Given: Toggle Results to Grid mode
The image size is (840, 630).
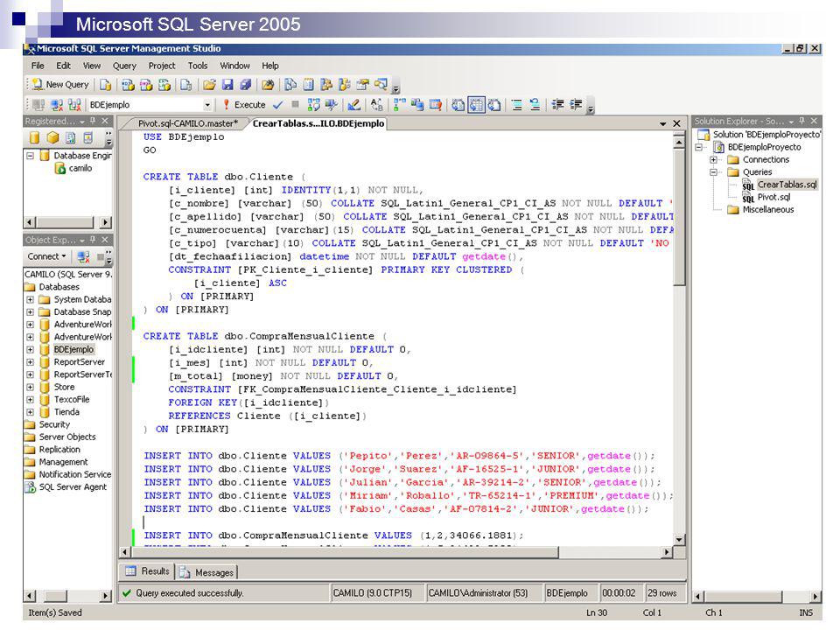Looking at the screenshot, I should pos(476,104).
